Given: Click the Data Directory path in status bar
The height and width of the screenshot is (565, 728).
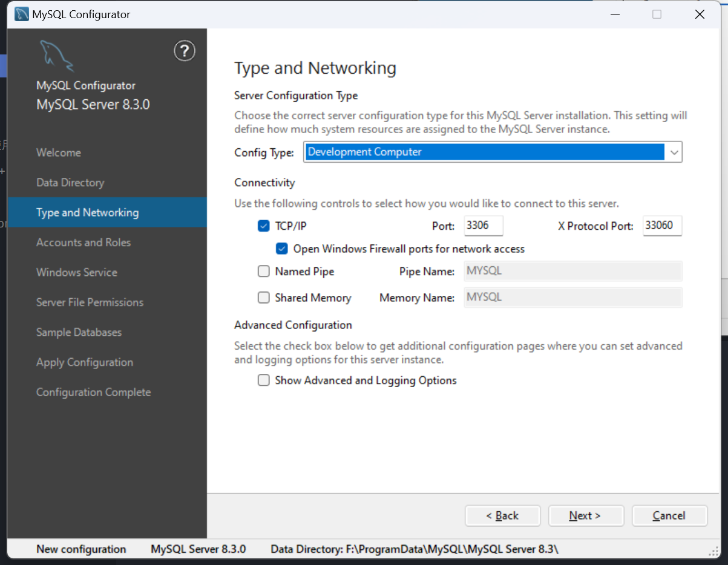Looking at the screenshot, I should click(x=415, y=549).
